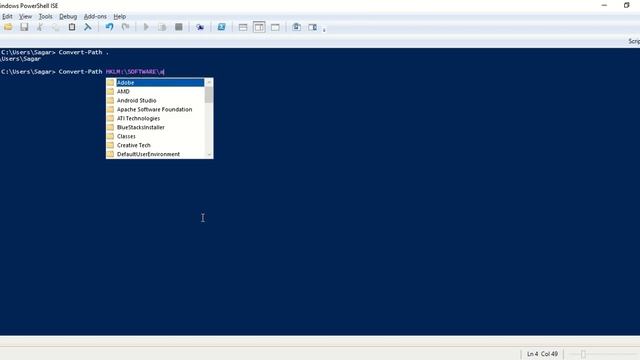This screenshot has height=360, width=640.
Task: Select Classes in the IntelliSense list
Action: (155, 136)
